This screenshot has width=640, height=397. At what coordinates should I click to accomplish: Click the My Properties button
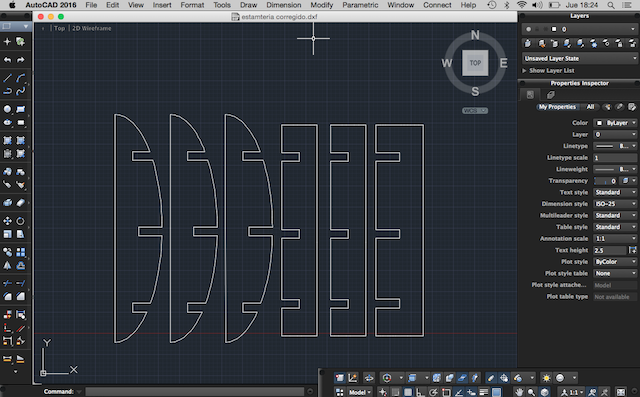557,107
